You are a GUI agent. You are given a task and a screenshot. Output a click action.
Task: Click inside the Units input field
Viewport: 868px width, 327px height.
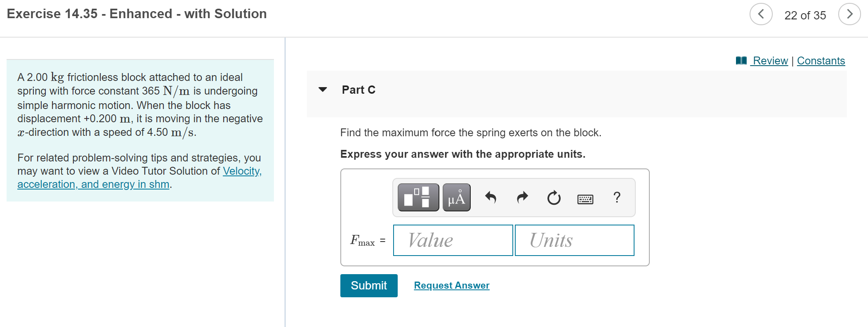coord(574,240)
